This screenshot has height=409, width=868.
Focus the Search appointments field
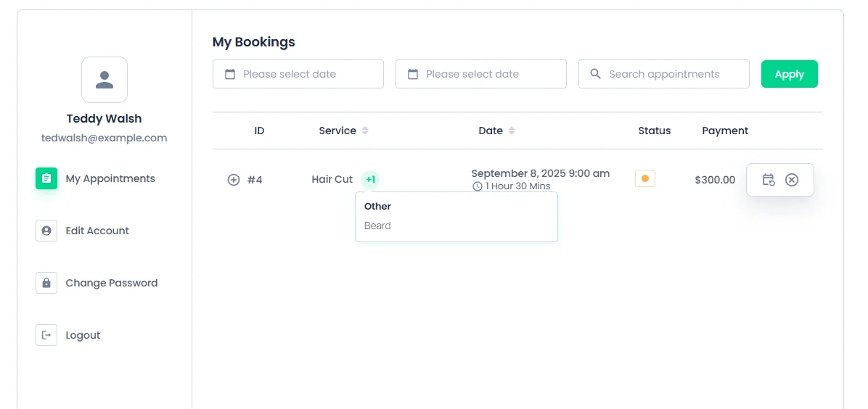point(664,74)
